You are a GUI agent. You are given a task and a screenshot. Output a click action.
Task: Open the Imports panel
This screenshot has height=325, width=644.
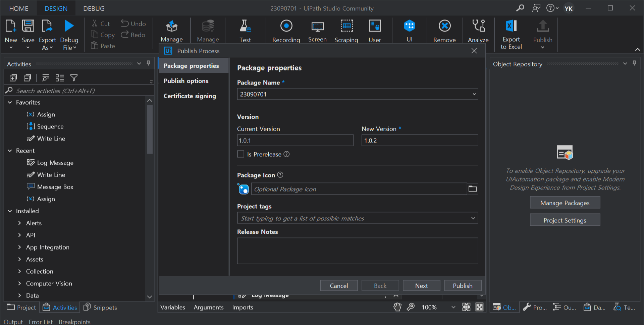point(243,307)
